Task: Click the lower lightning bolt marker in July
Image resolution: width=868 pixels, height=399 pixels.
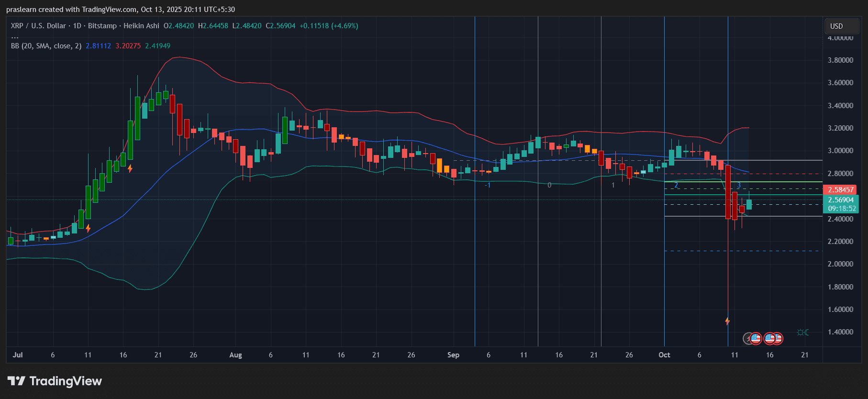Action: click(88, 228)
